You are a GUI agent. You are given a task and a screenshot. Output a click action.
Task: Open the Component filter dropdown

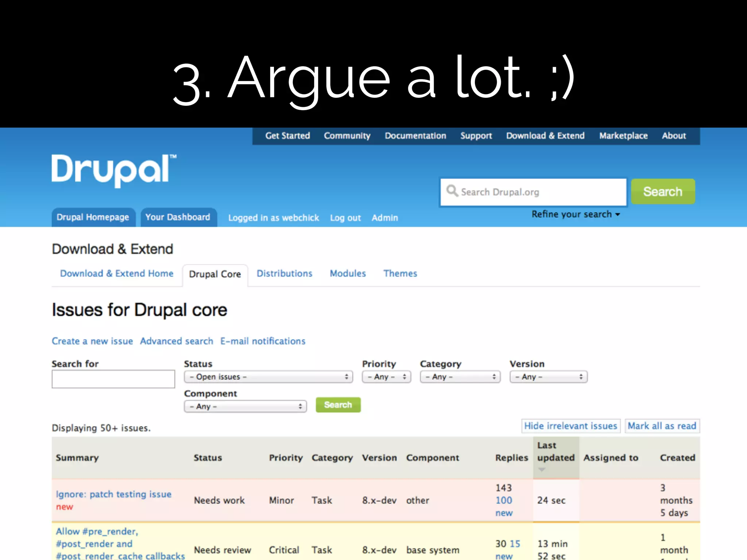click(245, 407)
